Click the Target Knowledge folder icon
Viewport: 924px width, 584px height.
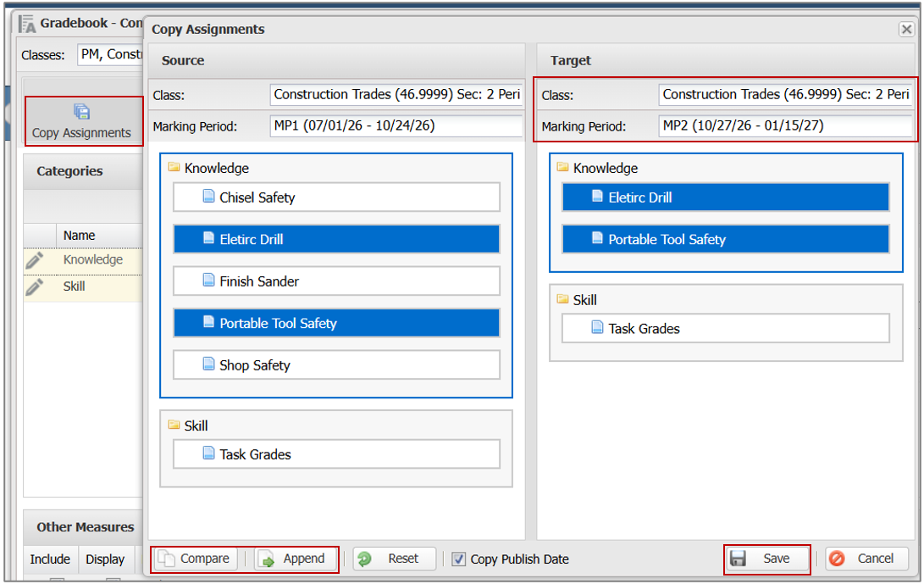(x=562, y=168)
